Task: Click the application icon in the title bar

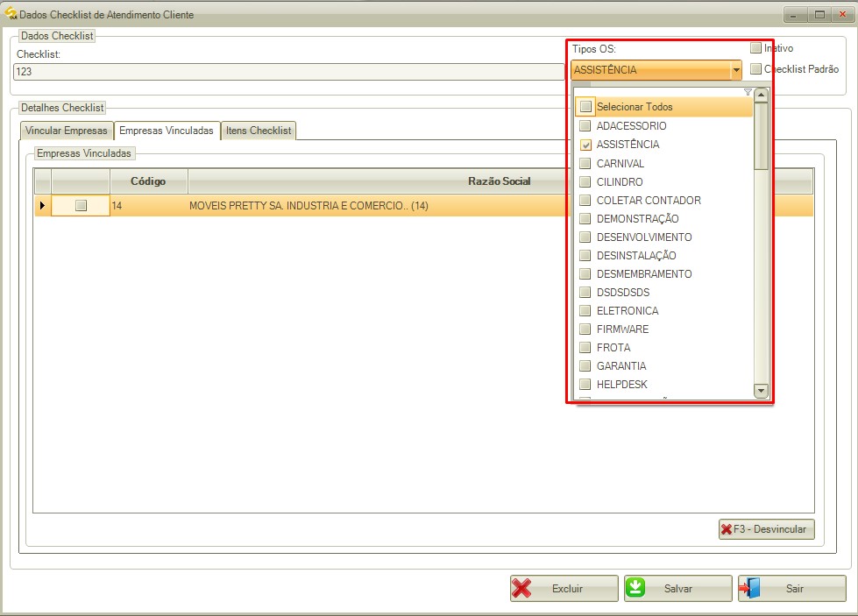Action: 11,14
